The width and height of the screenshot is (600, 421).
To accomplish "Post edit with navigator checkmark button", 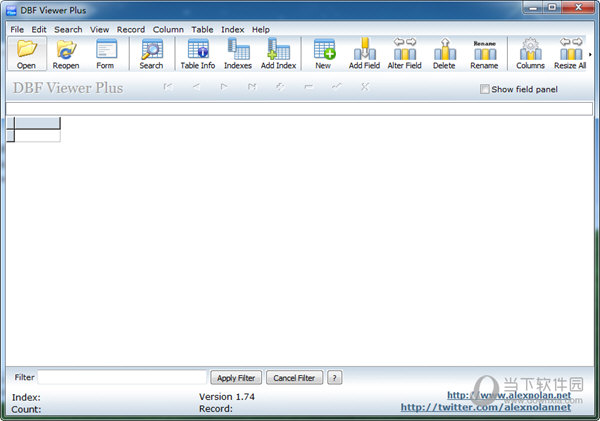I will click(x=336, y=87).
